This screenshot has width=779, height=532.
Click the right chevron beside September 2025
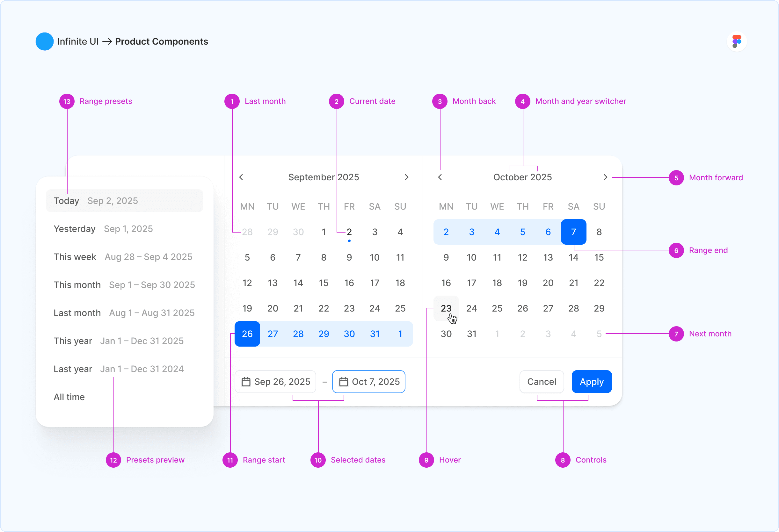pos(407,177)
